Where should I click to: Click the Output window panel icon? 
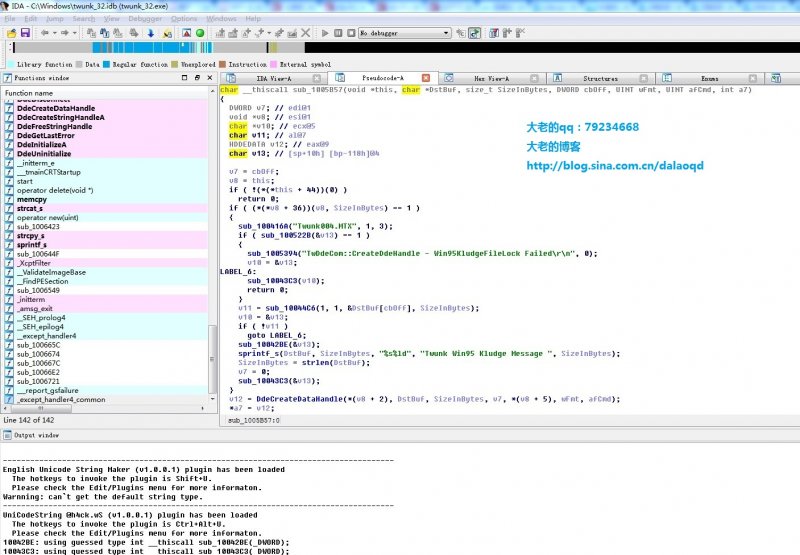coord(7,435)
